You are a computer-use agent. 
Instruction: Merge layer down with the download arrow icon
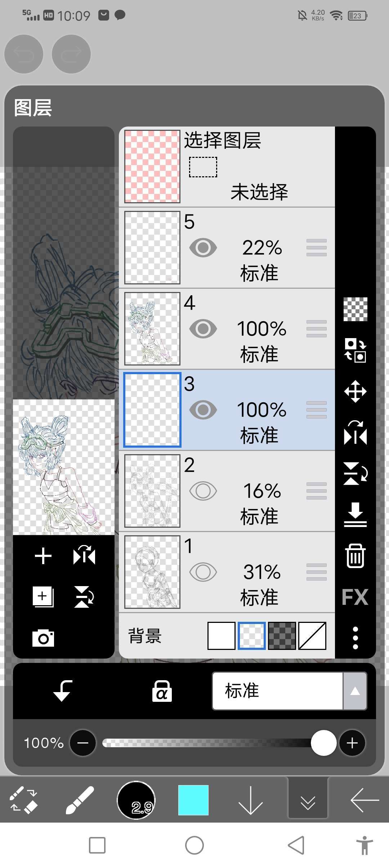[x=355, y=514]
